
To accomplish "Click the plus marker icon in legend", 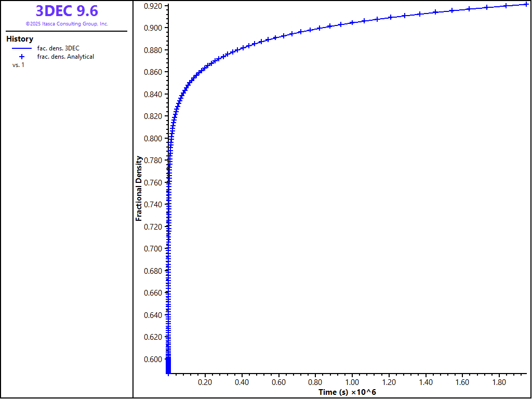I will pyautogui.click(x=22, y=57).
